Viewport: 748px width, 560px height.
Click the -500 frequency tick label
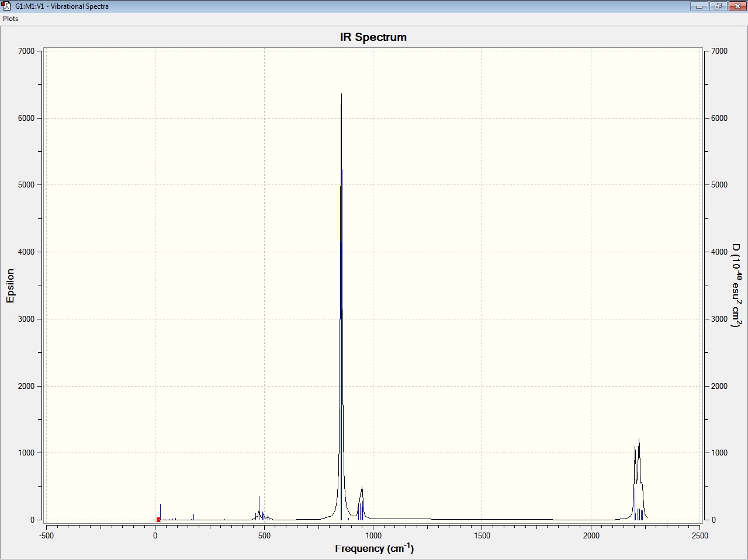(46, 535)
